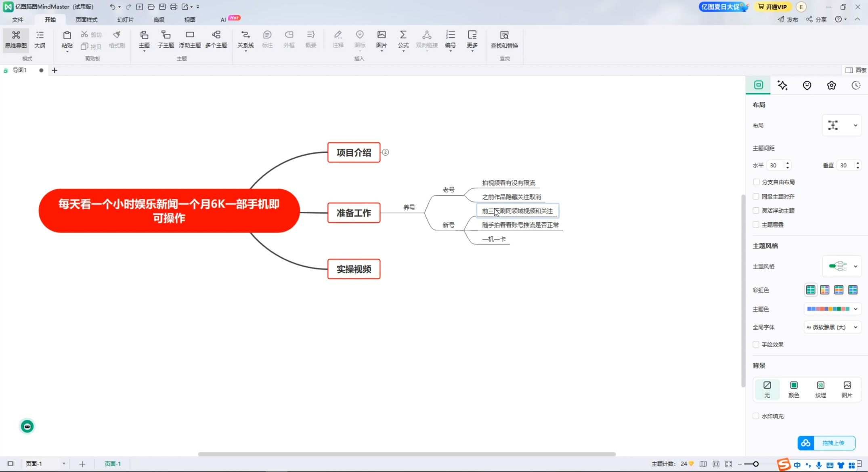Viewport: 868px width, 472px height.
Task: Insert a new topic (主题)
Action: click(x=144, y=40)
